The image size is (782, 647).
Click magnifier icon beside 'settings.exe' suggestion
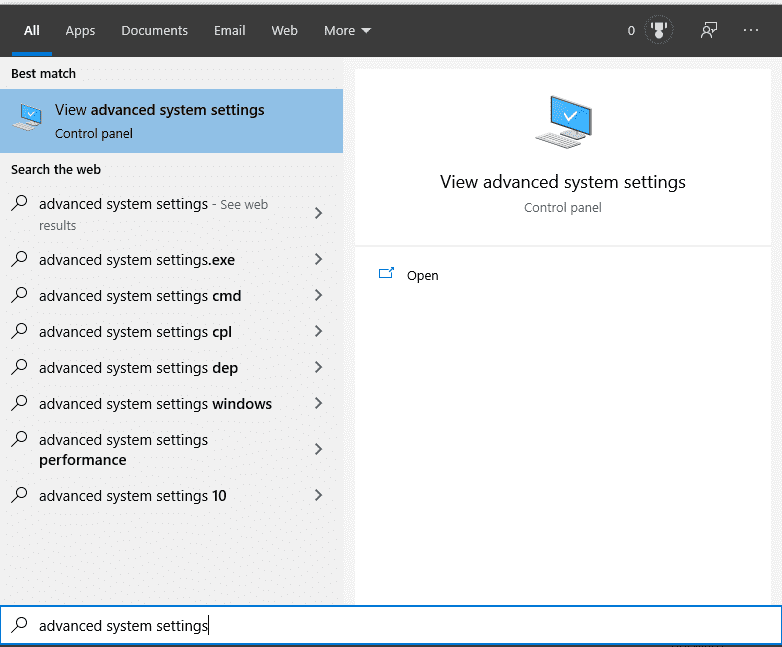[x=19, y=258]
